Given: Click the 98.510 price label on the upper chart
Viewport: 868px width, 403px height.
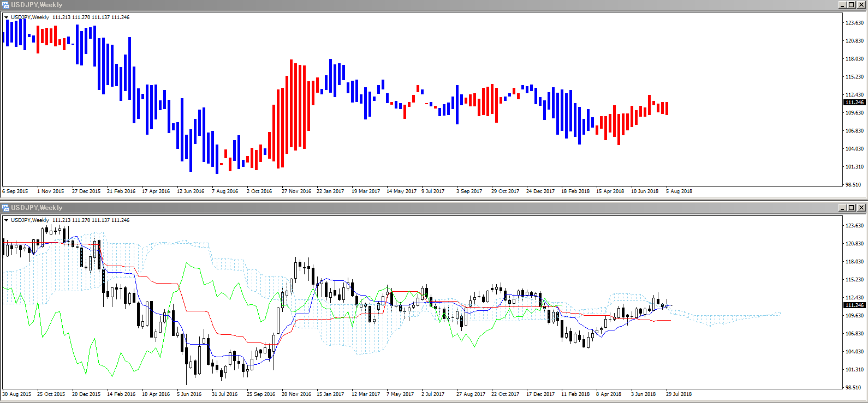Looking at the screenshot, I should click(854, 185).
